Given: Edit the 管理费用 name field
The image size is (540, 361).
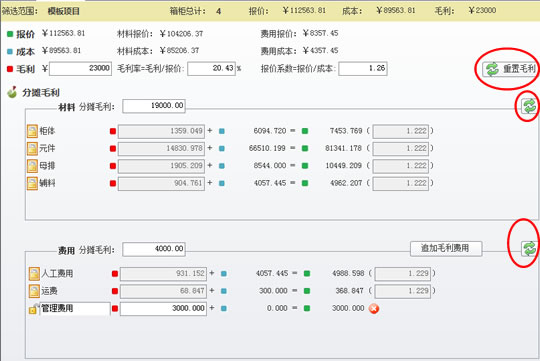Looking at the screenshot, I should pyautogui.click(x=75, y=308).
